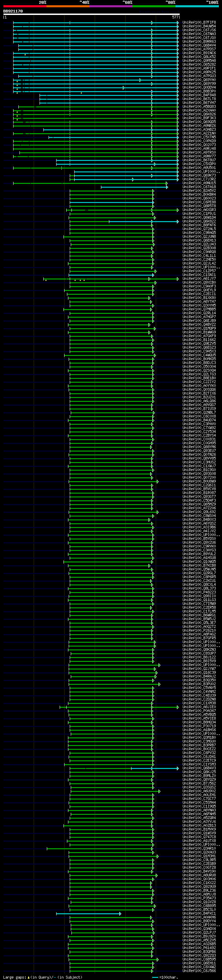
Task: Open hit UniRef100_C6TJS6
Action: point(199,30)
